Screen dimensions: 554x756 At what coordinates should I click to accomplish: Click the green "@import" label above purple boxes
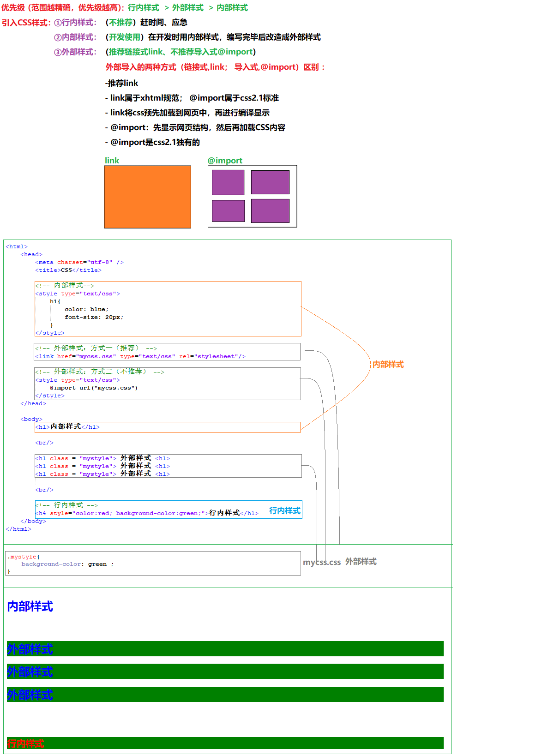(225, 161)
